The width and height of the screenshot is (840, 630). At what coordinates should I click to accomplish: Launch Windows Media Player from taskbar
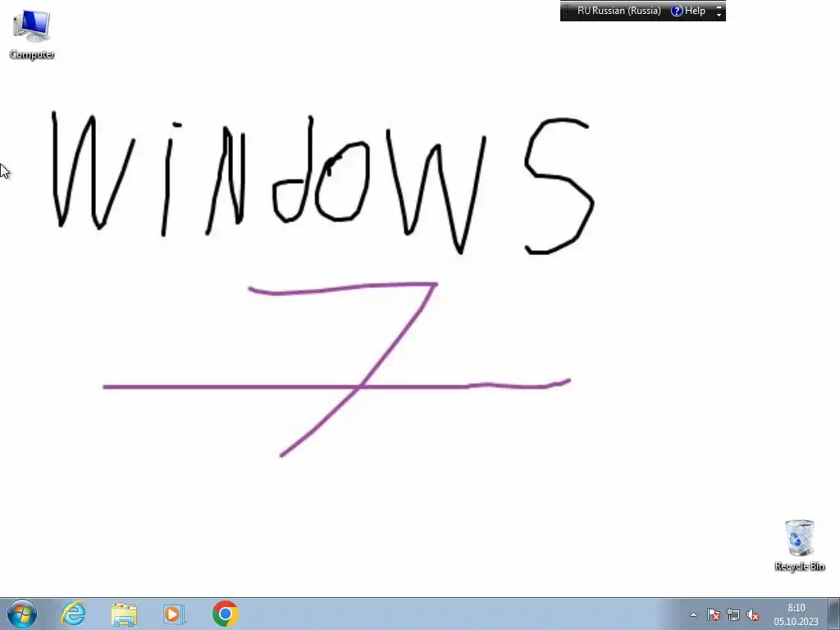pos(174,614)
